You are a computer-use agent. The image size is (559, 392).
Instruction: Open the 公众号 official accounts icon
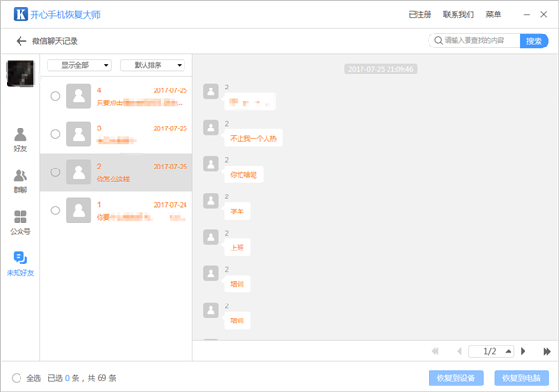click(20, 222)
